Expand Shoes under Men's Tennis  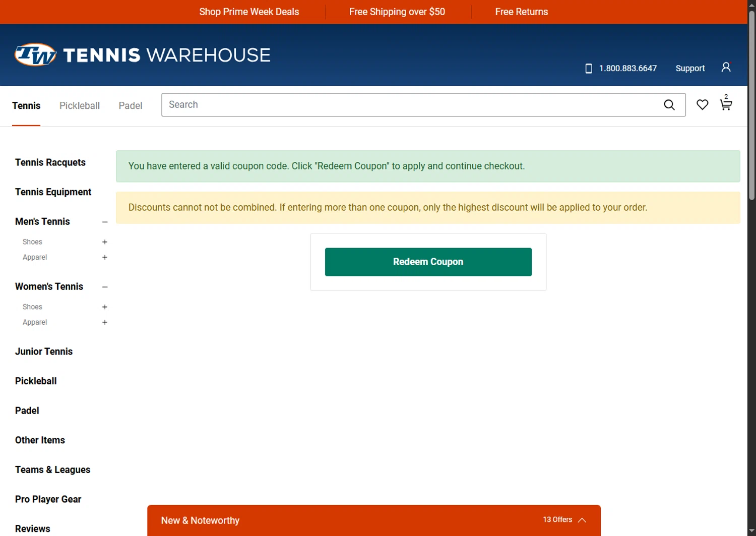click(105, 242)
